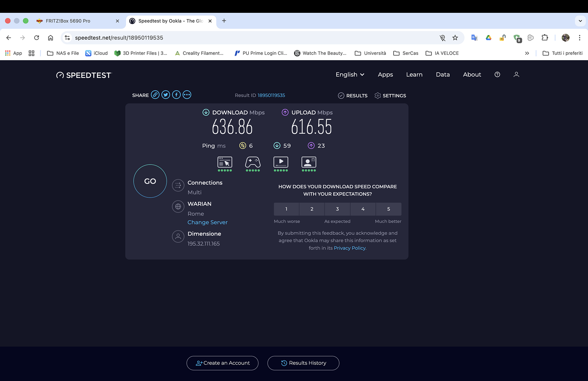Open the RESULTS page
Image resolution: width=588 pixels, height=381 pixels.
[353, 95]
